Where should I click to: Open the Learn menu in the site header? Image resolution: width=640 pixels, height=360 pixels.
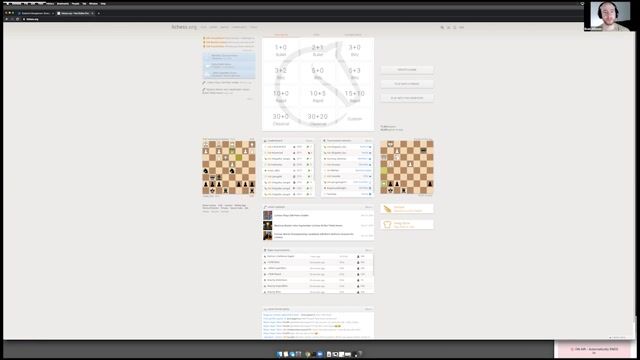213,27
